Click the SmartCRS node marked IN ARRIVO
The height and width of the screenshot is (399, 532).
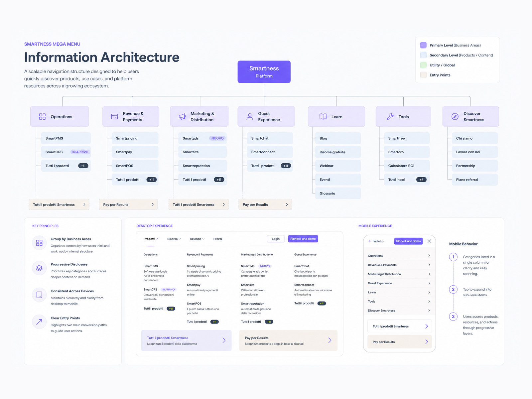click(66, 152)
